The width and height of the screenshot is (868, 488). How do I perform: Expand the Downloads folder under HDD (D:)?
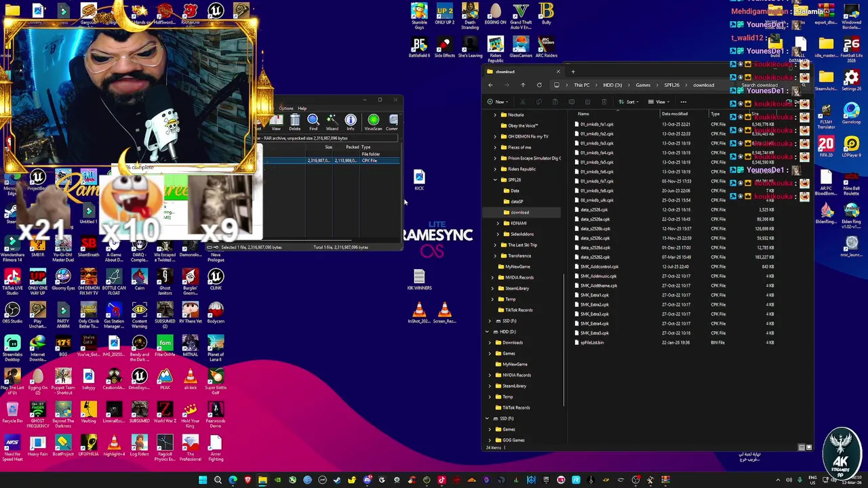tap(490, 343)
